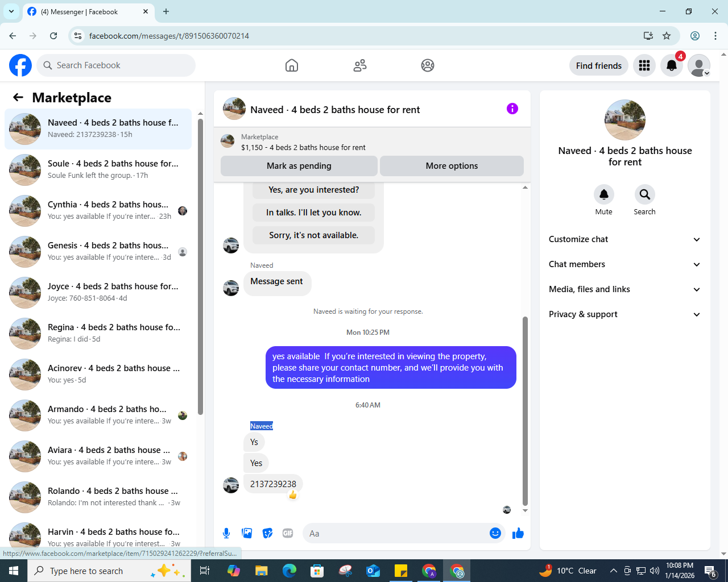Open the Facebook menu grid icon
The image size is (728, 582).
coord(644,65)
